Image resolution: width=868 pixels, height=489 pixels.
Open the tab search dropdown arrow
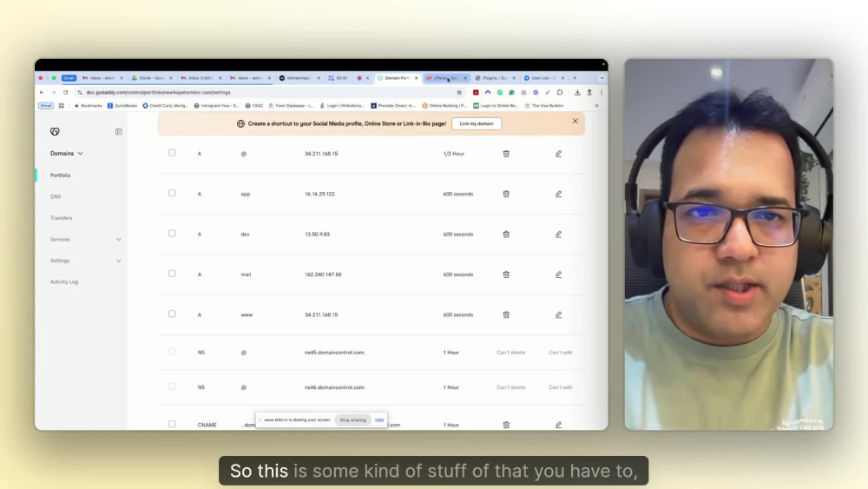(x=602, y=78)
